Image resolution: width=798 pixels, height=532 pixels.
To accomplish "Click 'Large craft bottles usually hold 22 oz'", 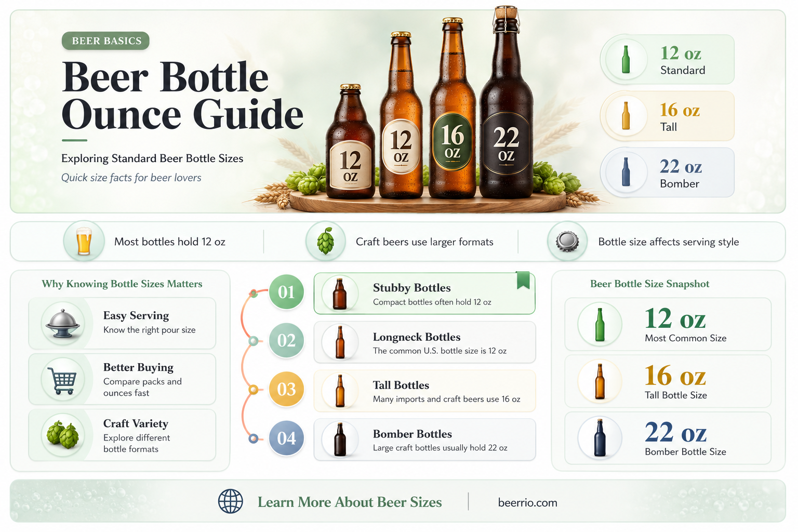I will click(440, 448).
